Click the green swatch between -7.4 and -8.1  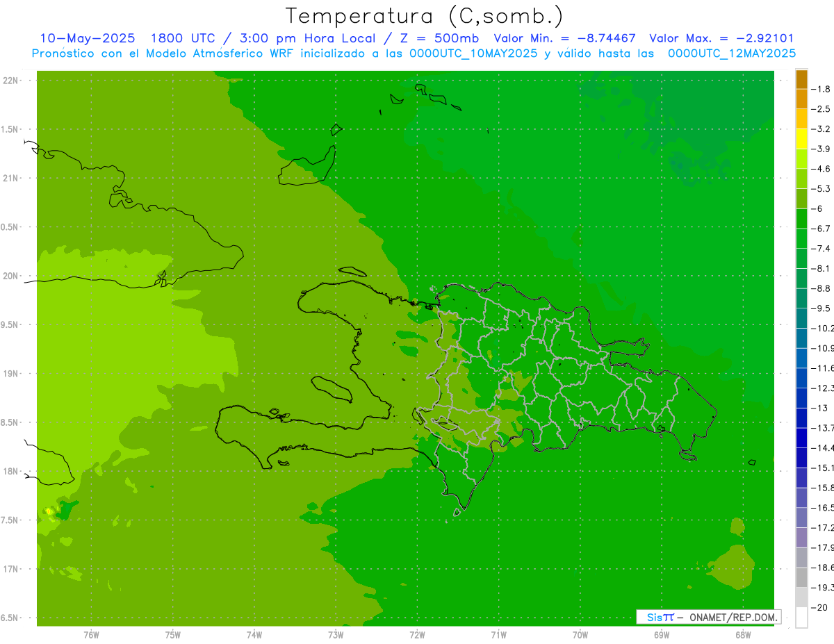point(801,258)
